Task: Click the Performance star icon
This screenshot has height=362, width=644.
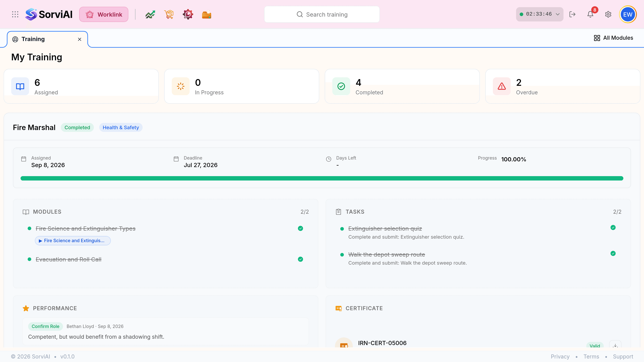Action: 26,308
